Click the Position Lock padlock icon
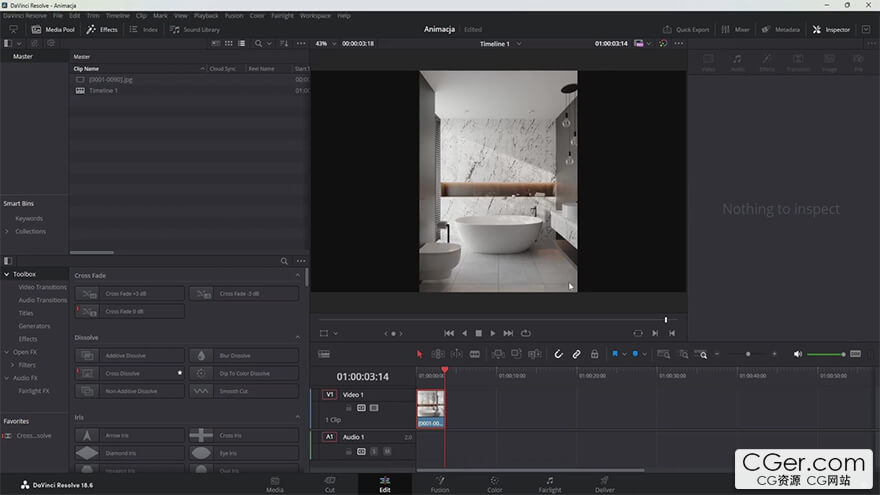This screenshot has width=880, height=495. coord(594,354)
